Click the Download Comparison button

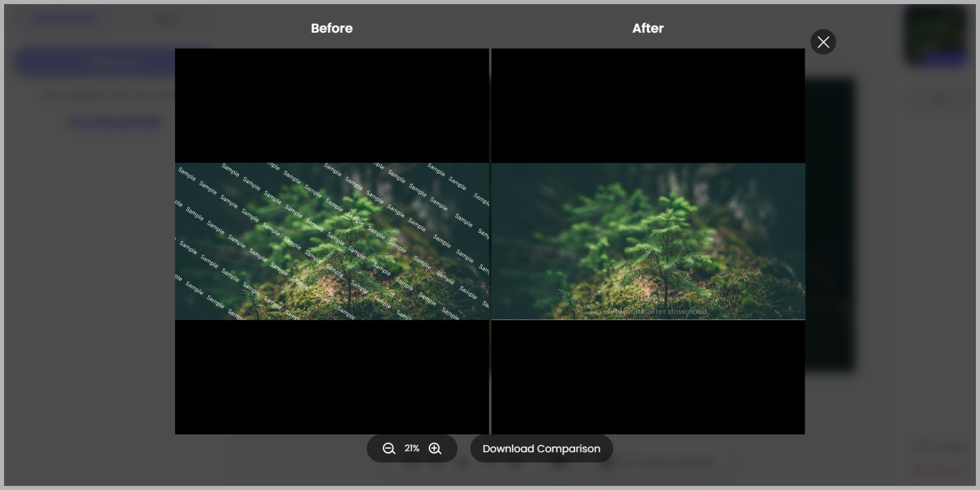pos(541,448)
